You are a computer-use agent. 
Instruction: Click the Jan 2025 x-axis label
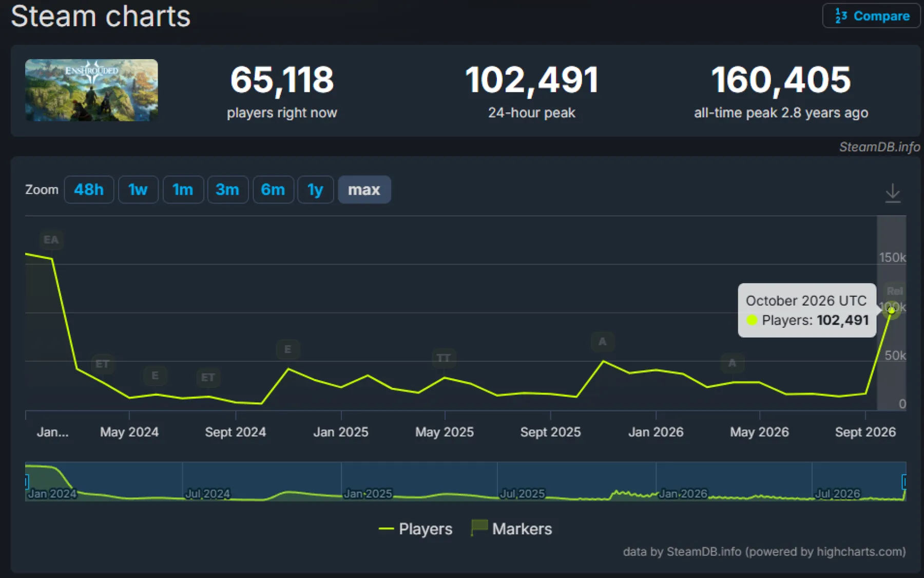pos(341,432)
